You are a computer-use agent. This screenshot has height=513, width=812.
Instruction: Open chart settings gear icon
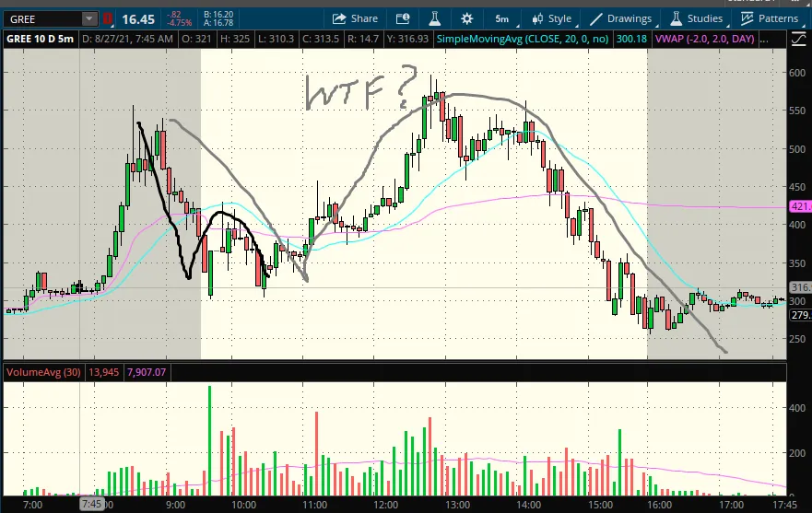466,19
